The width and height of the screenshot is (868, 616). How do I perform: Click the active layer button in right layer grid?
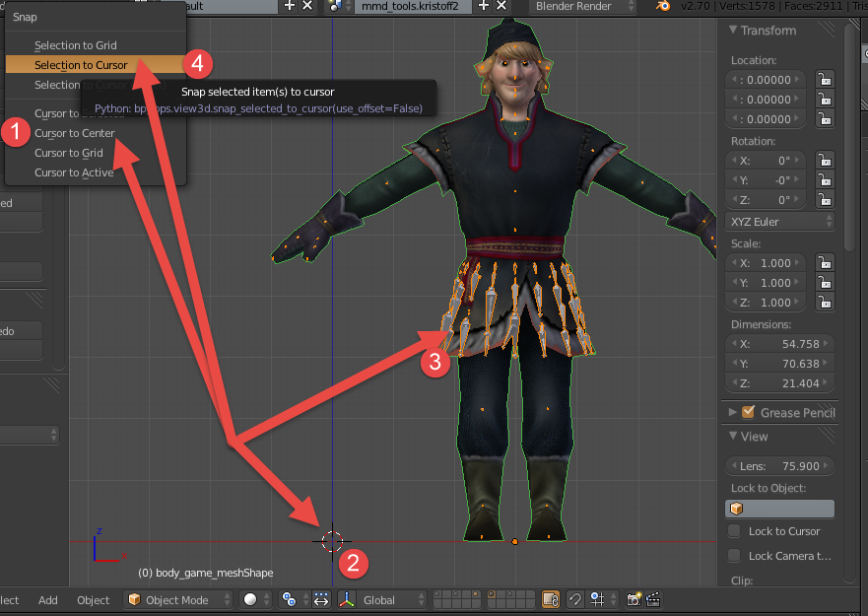pyautogui.click(x=492, y=595)
